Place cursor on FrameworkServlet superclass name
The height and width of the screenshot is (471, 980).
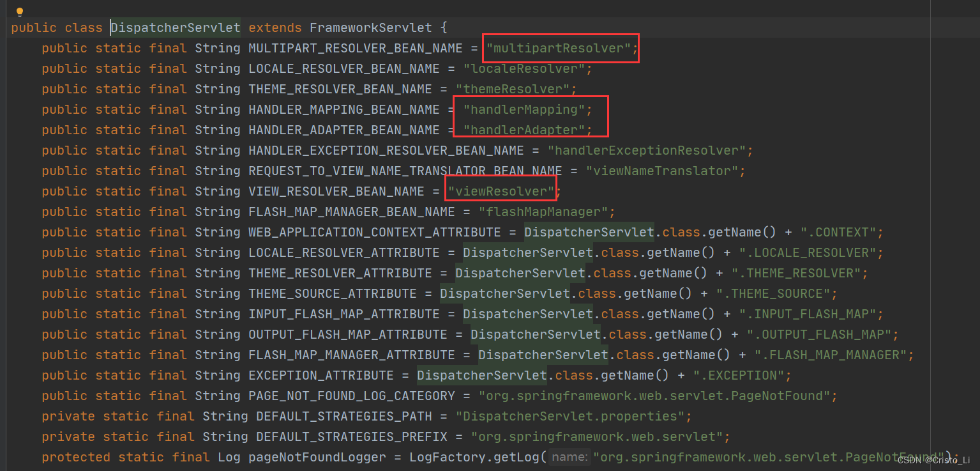click(x=370, y=27)
